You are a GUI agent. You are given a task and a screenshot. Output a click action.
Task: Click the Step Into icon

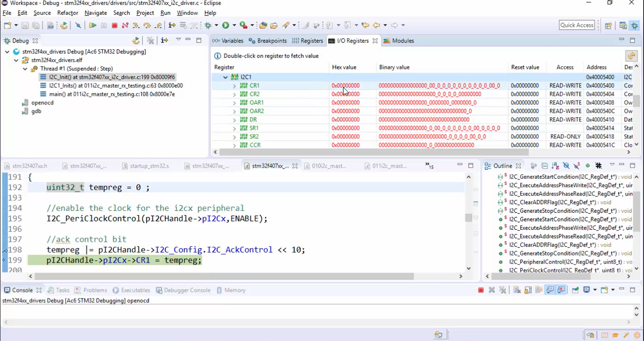136,25
